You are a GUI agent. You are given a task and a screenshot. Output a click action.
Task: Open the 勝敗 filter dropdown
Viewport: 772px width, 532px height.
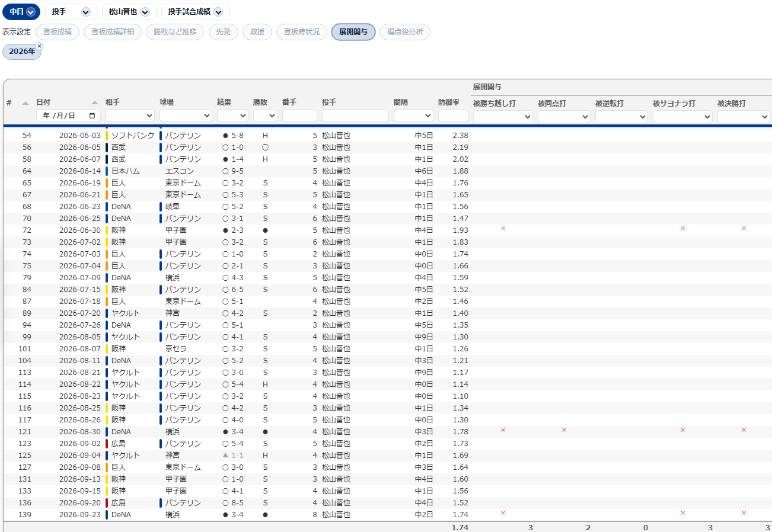[265, 116]
